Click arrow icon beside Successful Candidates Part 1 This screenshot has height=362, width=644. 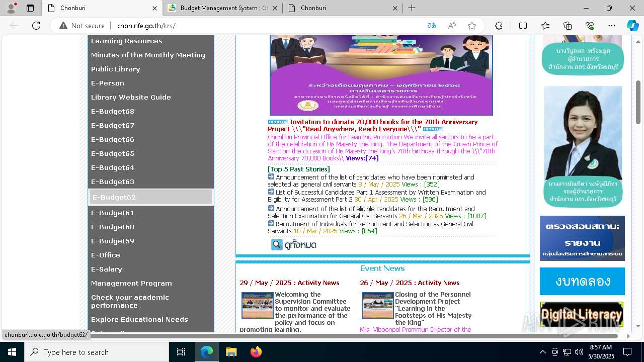tap(271, 192)
